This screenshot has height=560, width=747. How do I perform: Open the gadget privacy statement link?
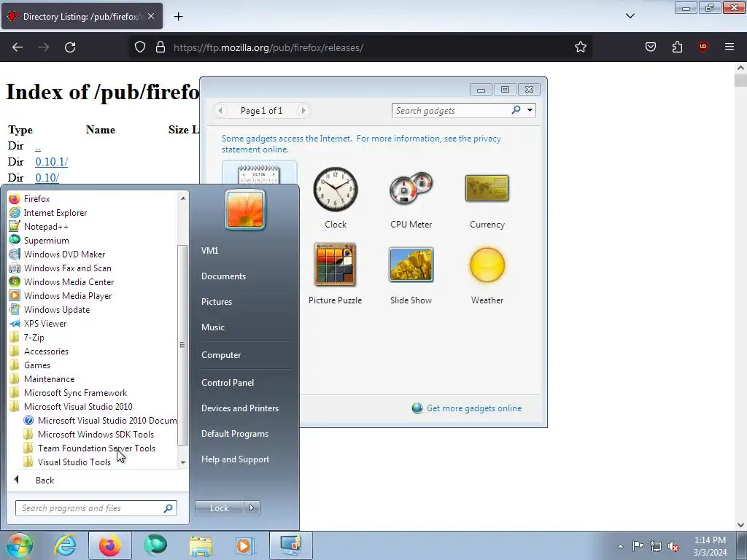(361, 144)
